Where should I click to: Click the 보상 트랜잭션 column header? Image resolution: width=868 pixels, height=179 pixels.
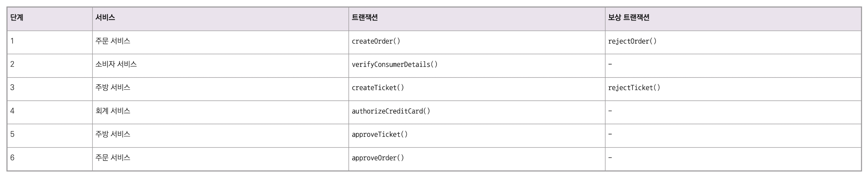point(628,18)
